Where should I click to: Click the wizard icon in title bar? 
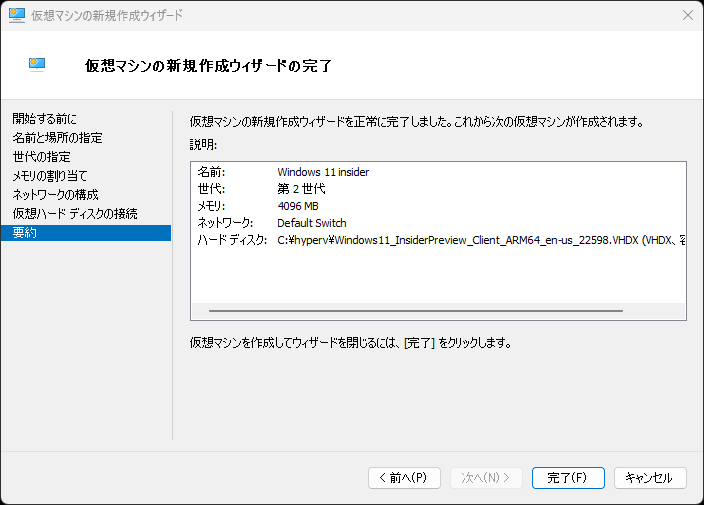(x=17, y=15)
